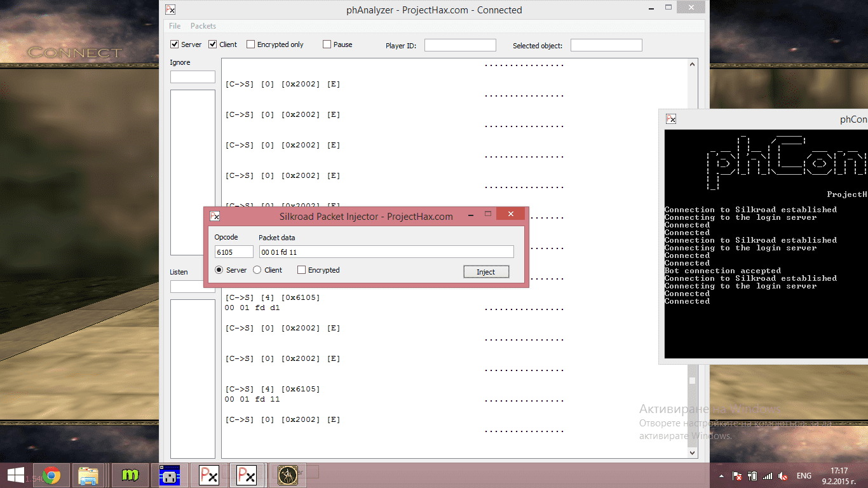This screenshot has height=488, width=868.
Task: Open the Packets menu in phAnalyzer
Action: [x=203, y=26]
